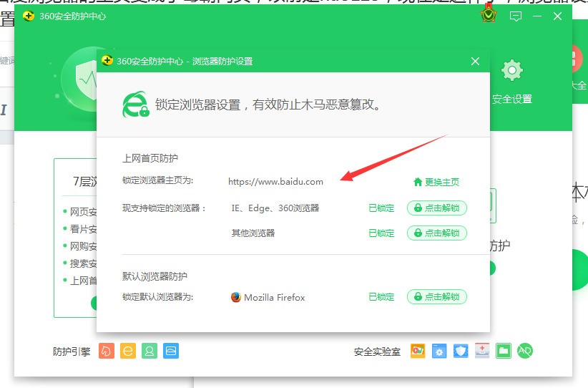The image size is (588, 388).
Task: Click the https://www.baidu.com homepage text
Action: (275, 182)
